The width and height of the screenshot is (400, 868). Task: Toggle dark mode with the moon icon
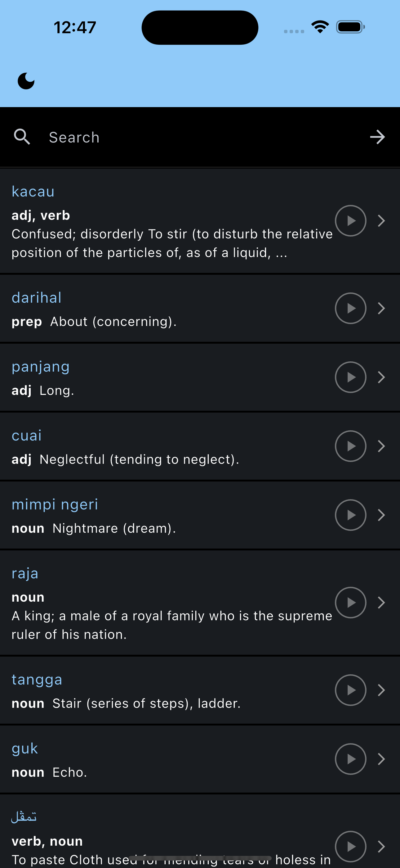coord(26,81)
